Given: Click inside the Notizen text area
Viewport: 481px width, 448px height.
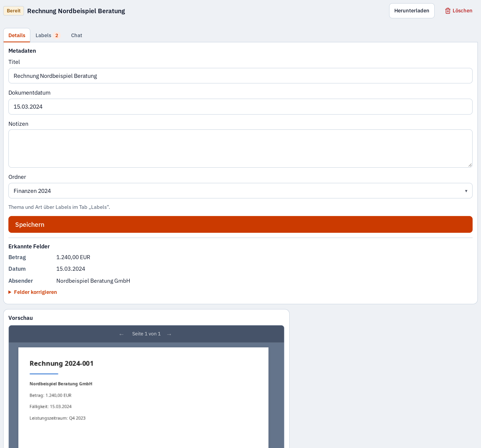Looking at the screenshot, I should (x=240, y=149).
